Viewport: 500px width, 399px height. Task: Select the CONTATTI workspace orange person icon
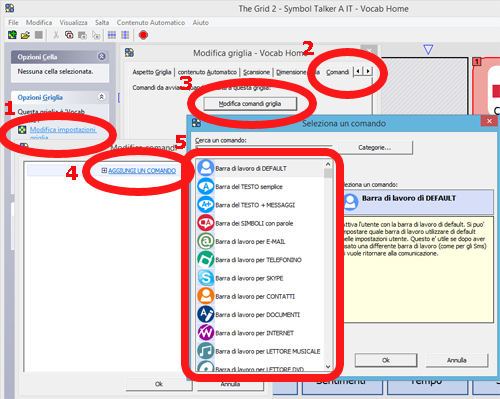pyautogui.click(x=206, y=296)
